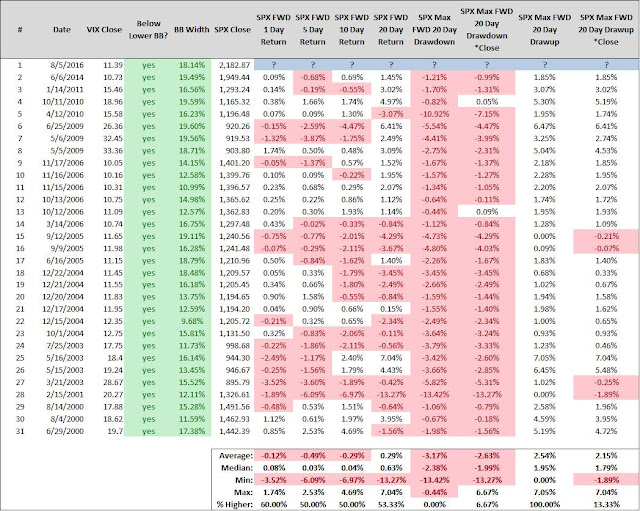Screen dimensions: 640x511
Task: Select the 1 Day Return question-mark cell
Action: (x=273, y=65)
